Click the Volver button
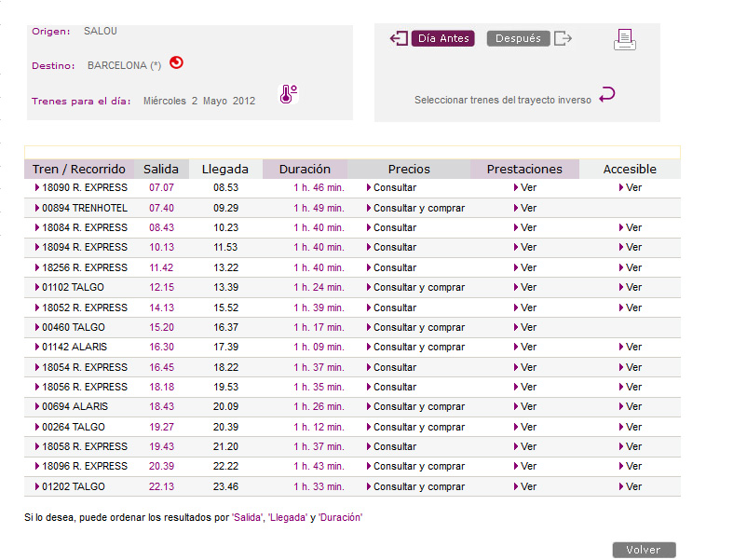Screen dimensions: 747x560 point(644,550)
